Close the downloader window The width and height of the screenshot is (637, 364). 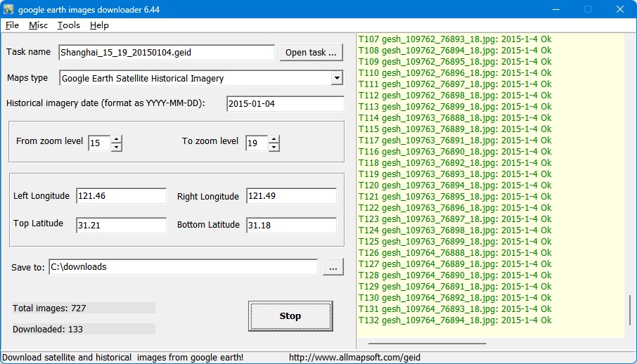[x=620, y=9]
